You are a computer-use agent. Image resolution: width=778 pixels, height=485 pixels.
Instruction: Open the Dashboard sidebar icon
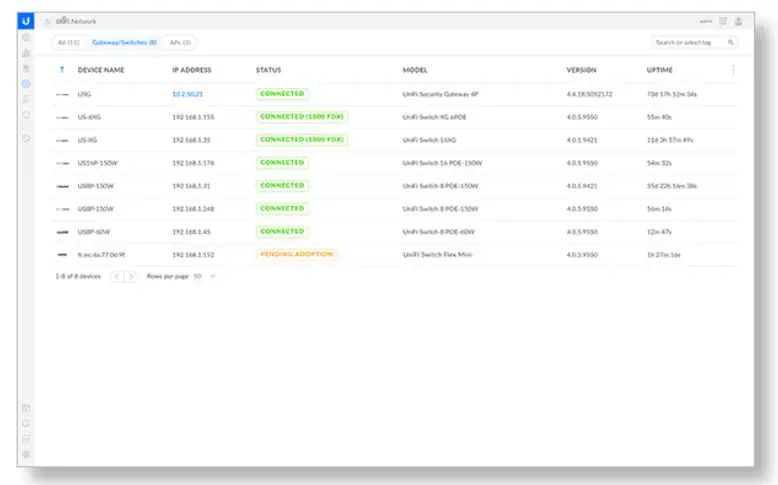coord(26,38)
